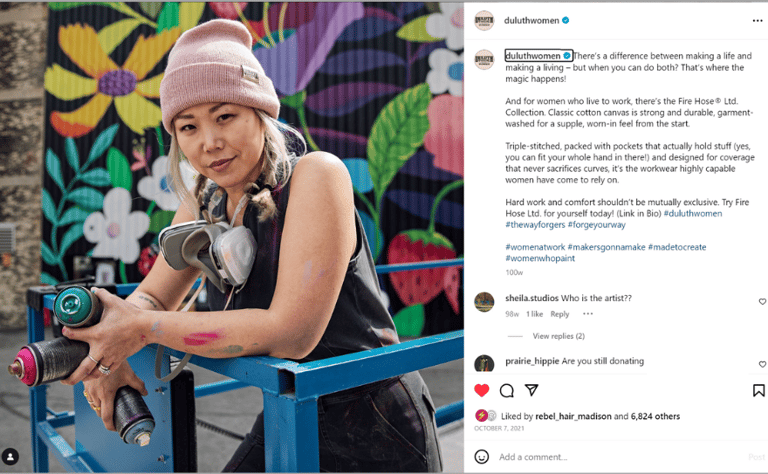Click Add a comment field

[x=620, y=457]
